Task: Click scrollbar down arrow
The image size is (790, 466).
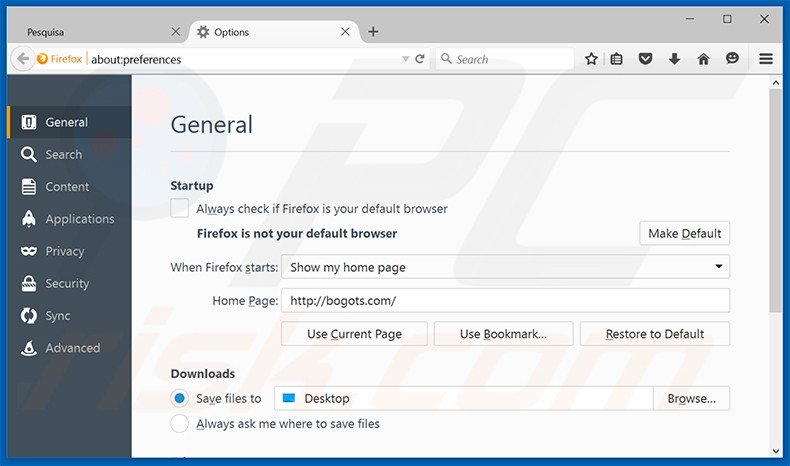Action: click(x=775, y=451)
